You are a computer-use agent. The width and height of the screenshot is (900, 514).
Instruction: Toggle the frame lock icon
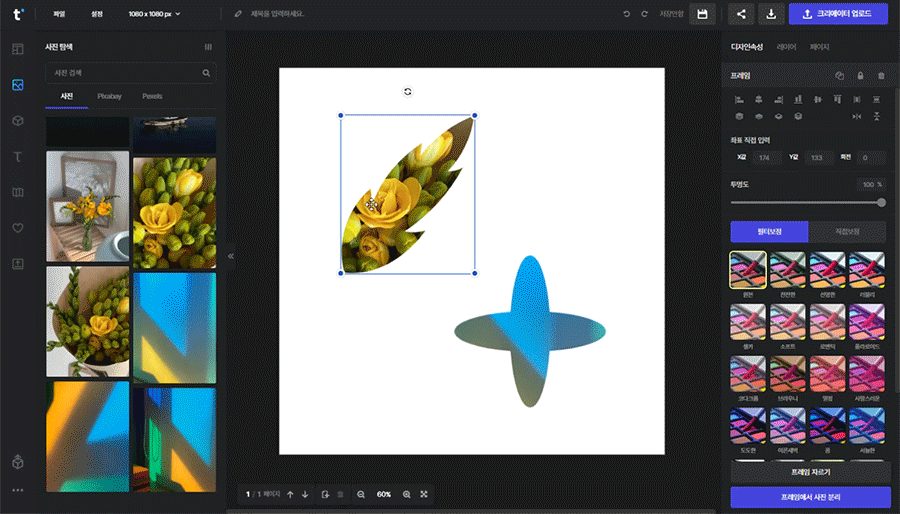point(860,76)
